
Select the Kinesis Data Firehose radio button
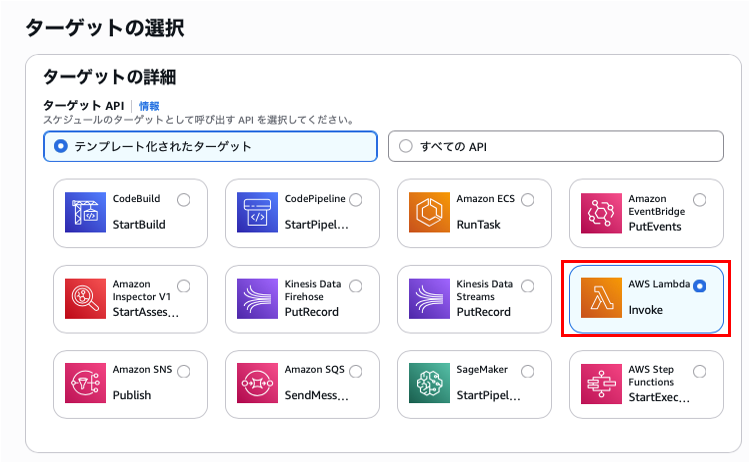356,286
